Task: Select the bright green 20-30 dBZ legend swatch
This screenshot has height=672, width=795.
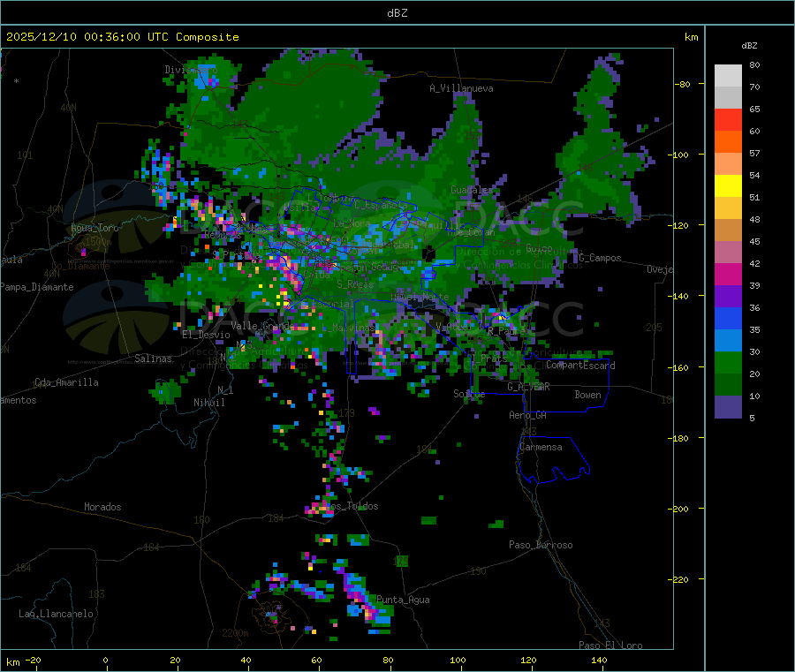Action: point(728,362)
